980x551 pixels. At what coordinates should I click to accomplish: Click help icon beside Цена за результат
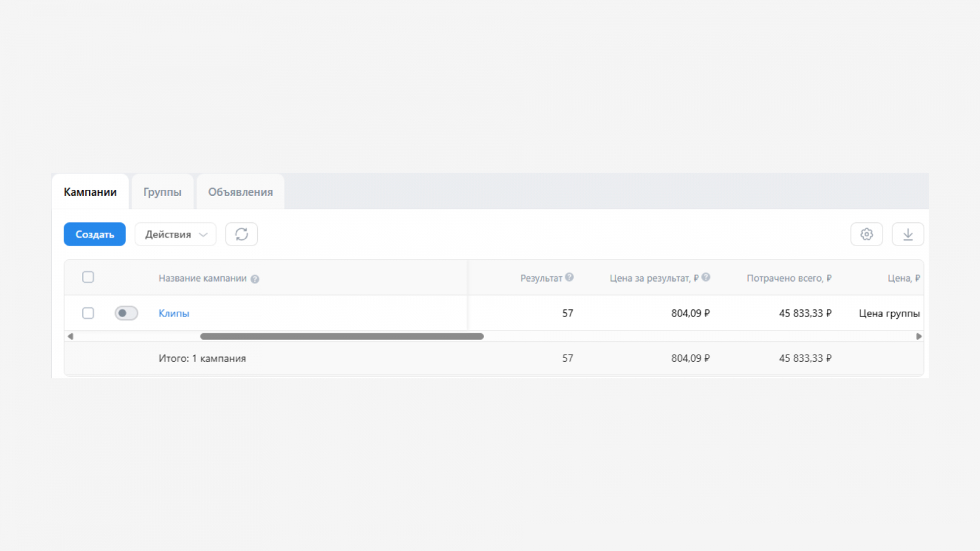coord(706,277)
